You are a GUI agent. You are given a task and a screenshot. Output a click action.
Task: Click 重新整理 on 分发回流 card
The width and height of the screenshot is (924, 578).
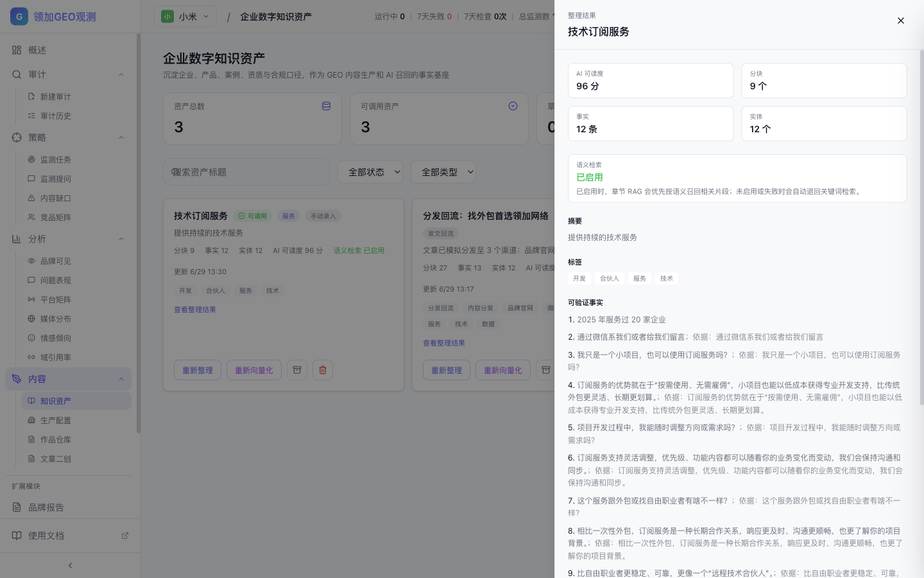(447, 370)
